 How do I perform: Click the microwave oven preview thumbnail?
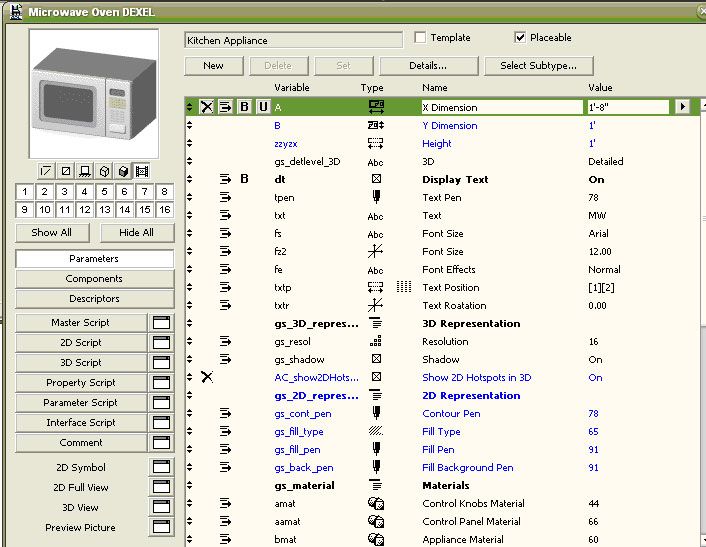(x=94, y=92)
